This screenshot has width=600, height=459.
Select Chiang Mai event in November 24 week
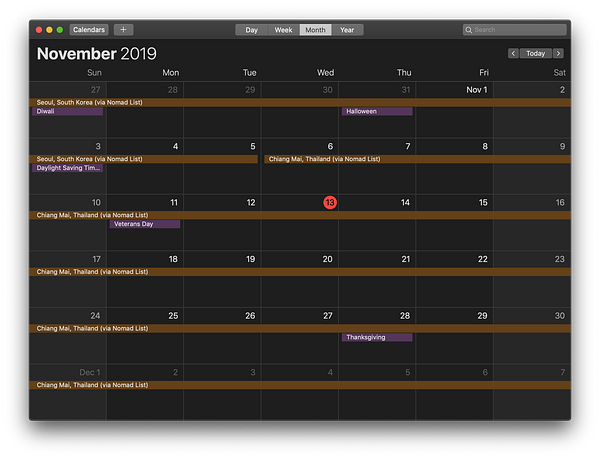pos(300,329)
